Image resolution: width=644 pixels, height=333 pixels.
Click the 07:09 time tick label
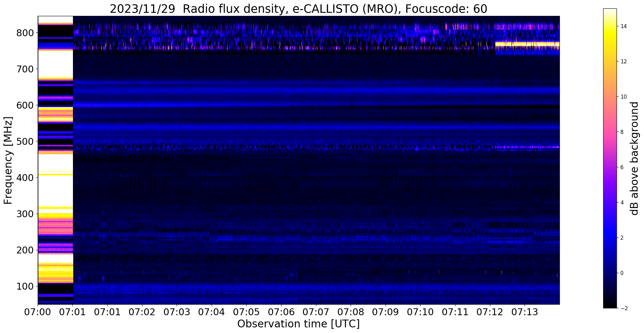click(386, 312)
